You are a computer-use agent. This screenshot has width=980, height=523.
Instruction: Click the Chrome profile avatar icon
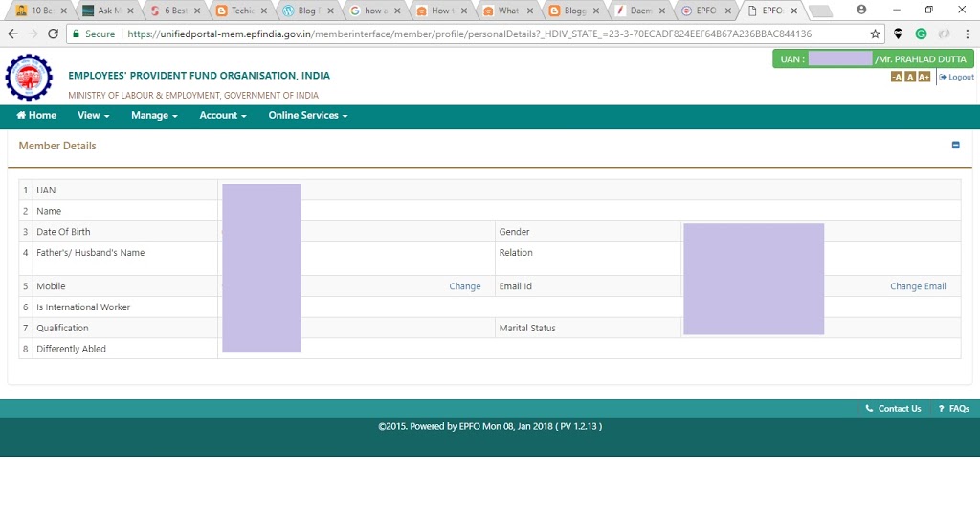click(x=861, y=10)
